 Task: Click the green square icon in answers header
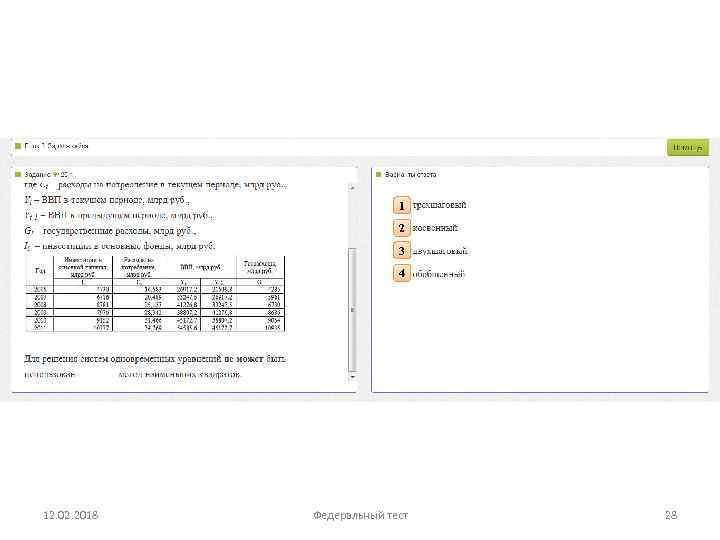click(379, 174)
